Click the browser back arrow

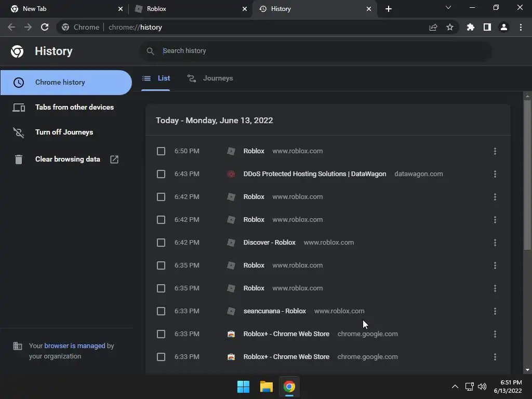click(x=11, y=27)
